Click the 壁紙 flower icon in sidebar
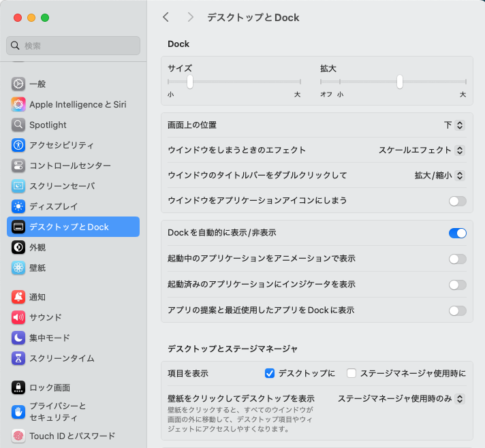Image resolution: width=485 pixels, height=448 pixels. [18, 268]
